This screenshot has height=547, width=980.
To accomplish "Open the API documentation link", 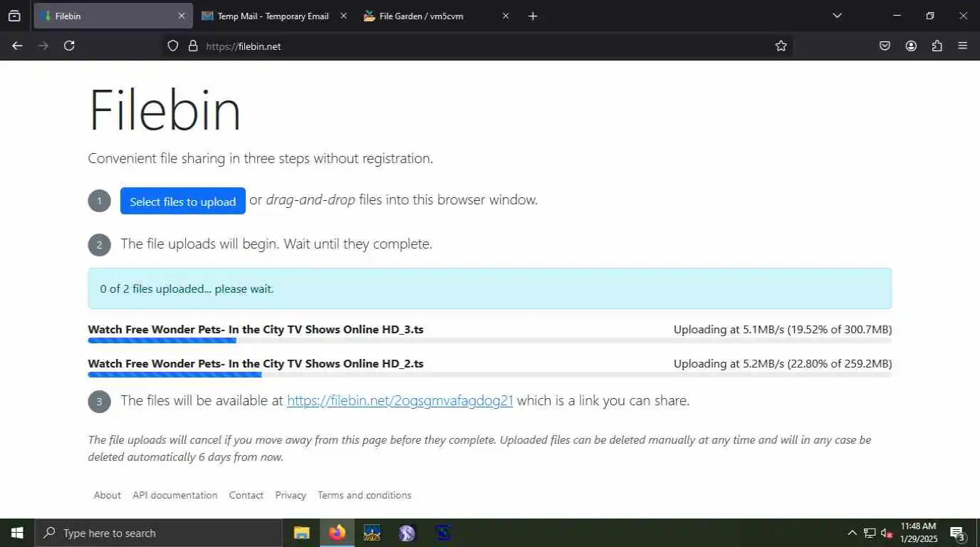I will pyautogui.click(x=175, y=495).
